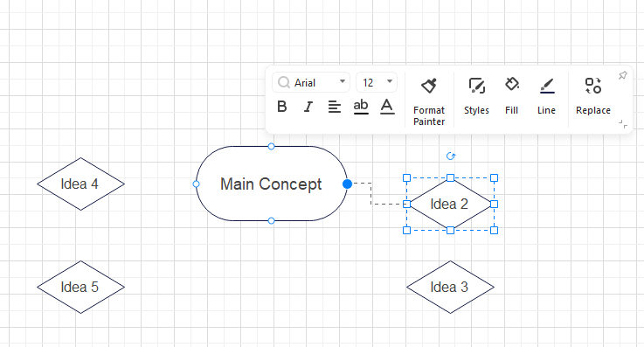Select the Idea 4 diamond shape
The width and height of the screenshot is (644, 347).
pyautogui.click(x=80, y=184)
